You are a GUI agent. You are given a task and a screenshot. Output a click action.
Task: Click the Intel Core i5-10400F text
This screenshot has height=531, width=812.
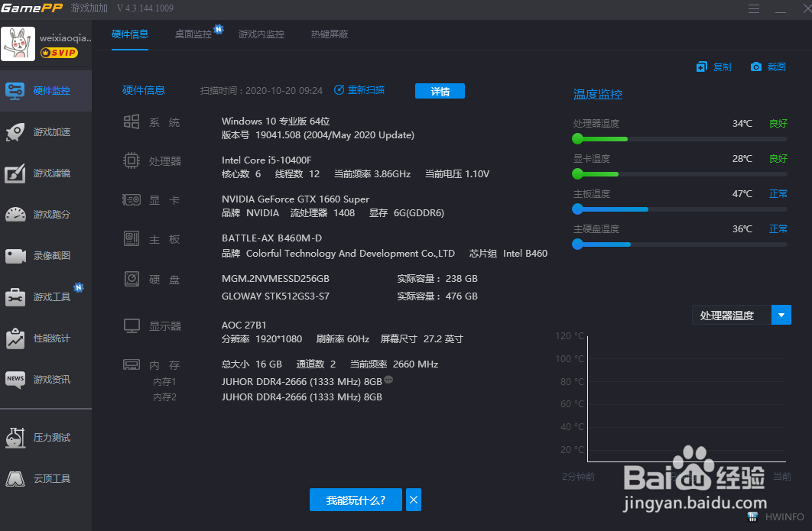tap(267, 160)
